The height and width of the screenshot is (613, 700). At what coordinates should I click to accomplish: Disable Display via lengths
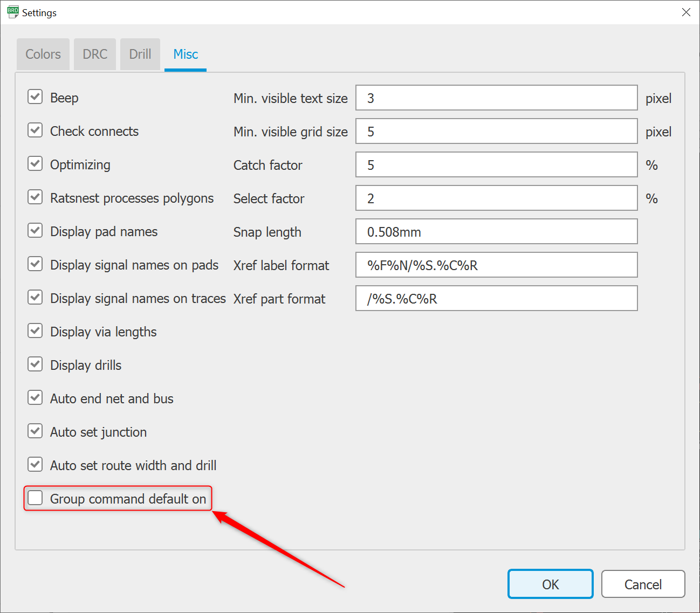[x=35, y=330]
